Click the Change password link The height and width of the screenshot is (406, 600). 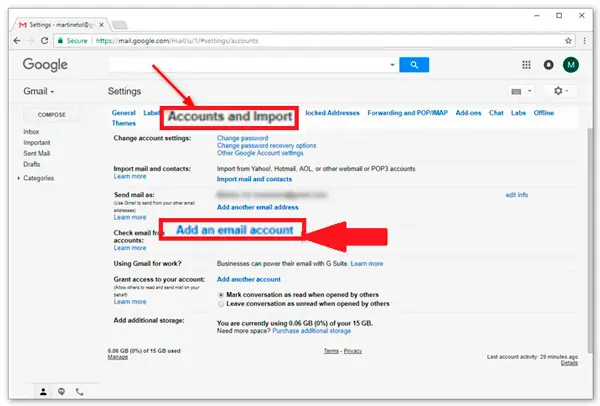pos(243,138)
